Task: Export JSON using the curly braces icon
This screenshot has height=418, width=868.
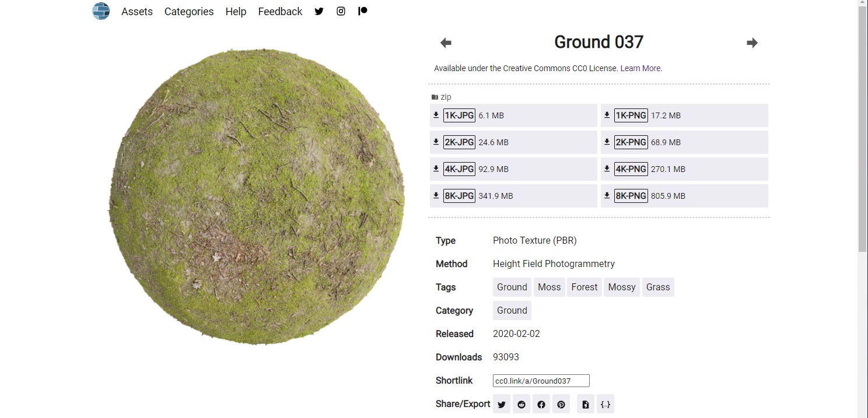Action: (x=605, y=404)
